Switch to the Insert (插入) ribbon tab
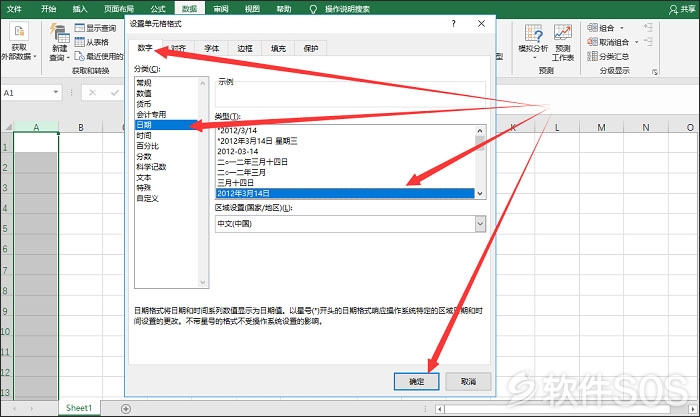 80,9
